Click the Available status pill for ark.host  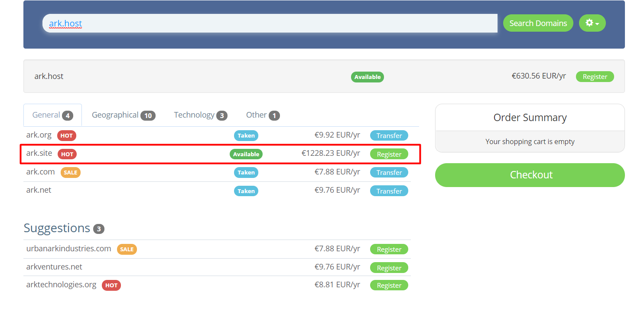coord(367,77)
